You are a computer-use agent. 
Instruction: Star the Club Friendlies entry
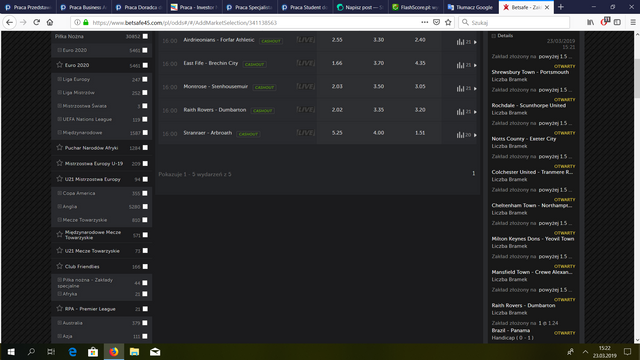(x=60, y=266)
